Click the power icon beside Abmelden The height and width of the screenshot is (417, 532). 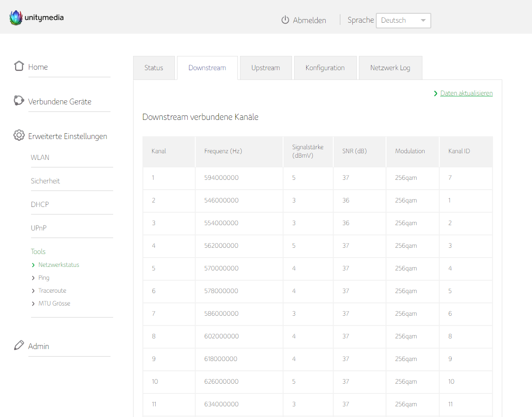coord(285,20)
